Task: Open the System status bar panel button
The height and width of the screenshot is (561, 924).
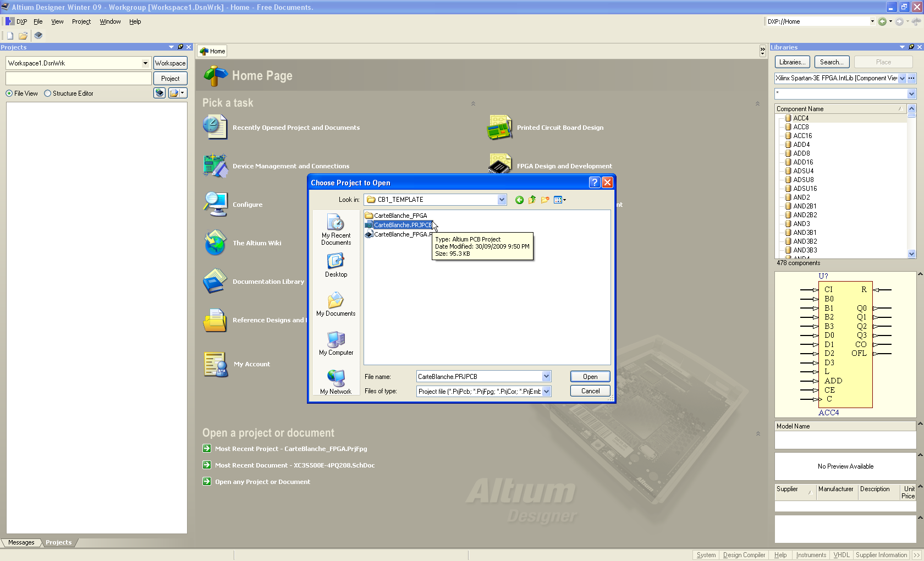Action: coord(706,555)
